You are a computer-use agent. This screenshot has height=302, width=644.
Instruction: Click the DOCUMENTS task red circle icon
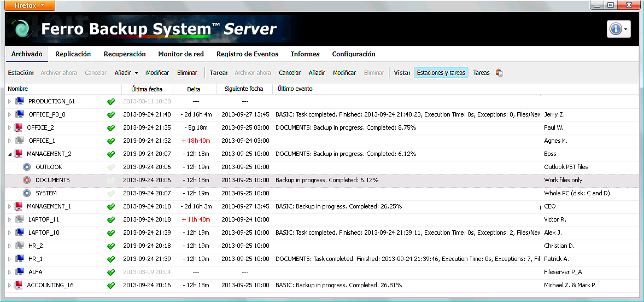(x=27, y=180)
